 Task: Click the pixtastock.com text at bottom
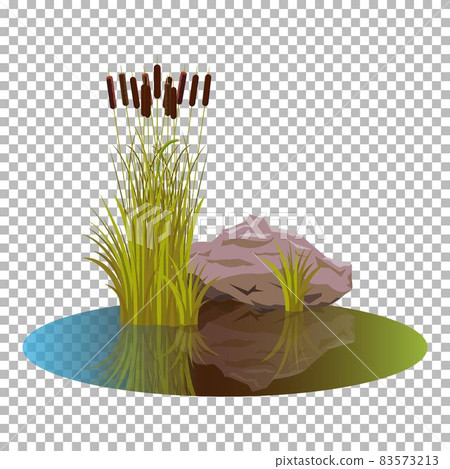[x=319, y=461]
